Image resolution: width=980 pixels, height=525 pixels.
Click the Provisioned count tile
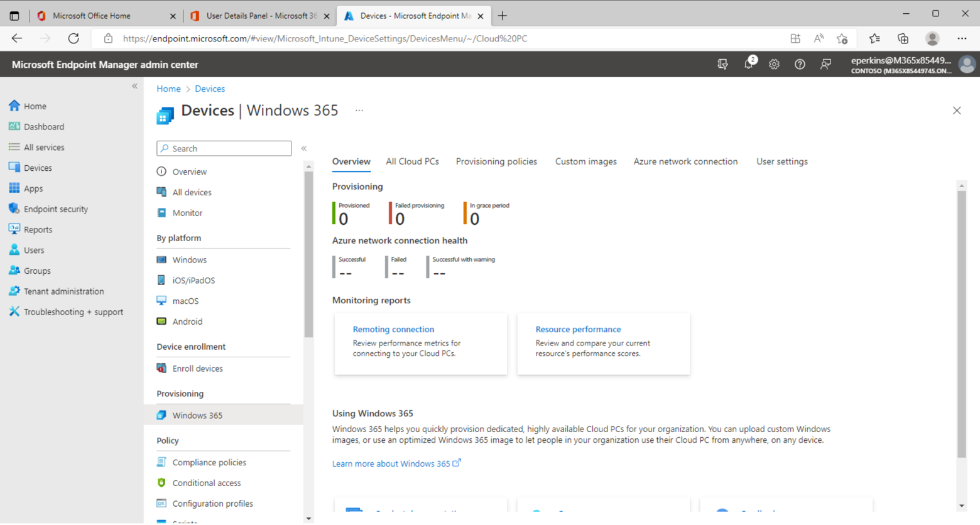coord(351,214)
